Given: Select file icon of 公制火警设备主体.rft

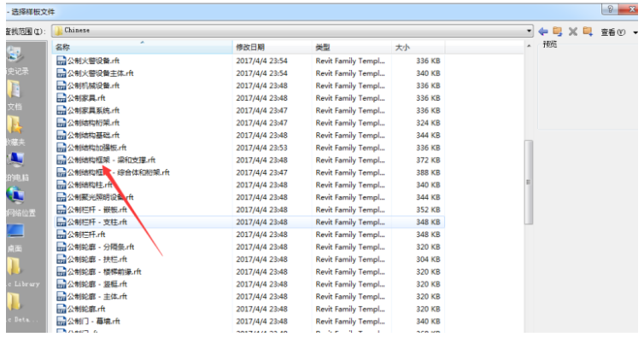Looking at the screenshot, I should 61,73.
